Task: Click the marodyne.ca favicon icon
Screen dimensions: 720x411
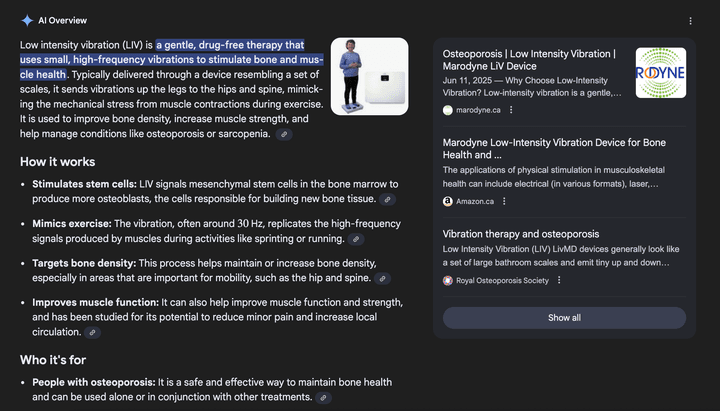Action: [x=448, y=110]
